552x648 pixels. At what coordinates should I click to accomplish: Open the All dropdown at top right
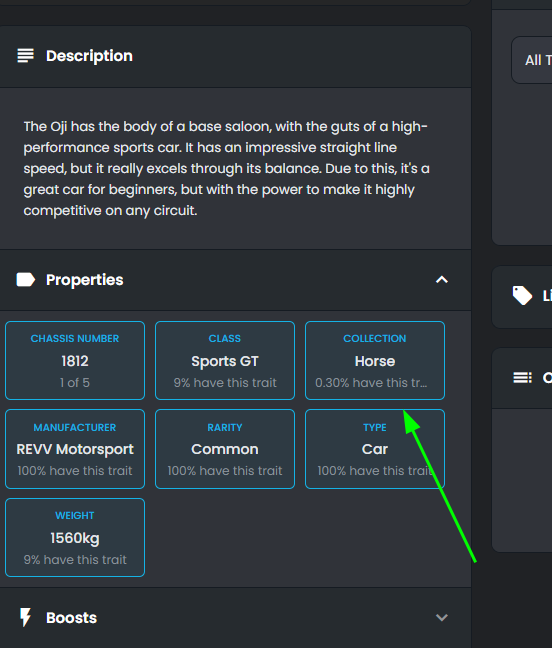532,60
